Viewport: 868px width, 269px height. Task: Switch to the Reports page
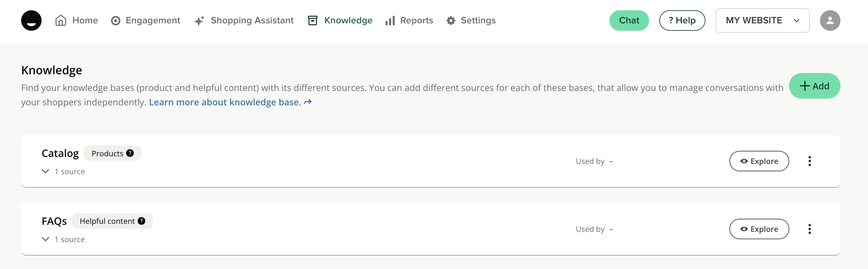click(x=409, y=20)
